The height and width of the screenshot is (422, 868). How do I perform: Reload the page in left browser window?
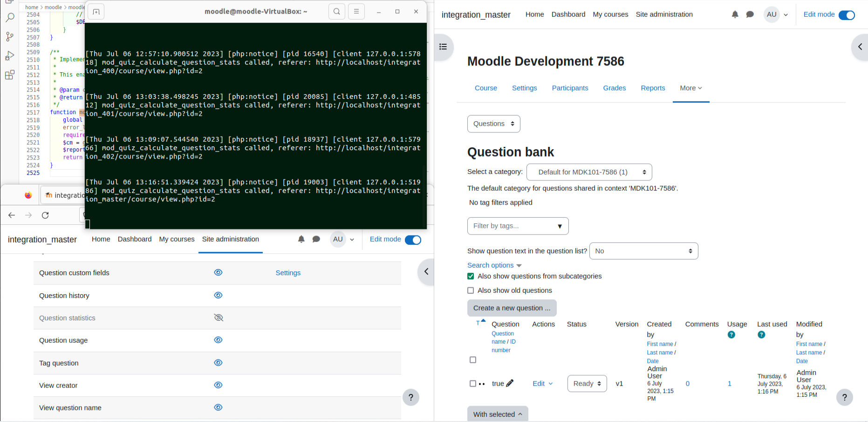45,215
